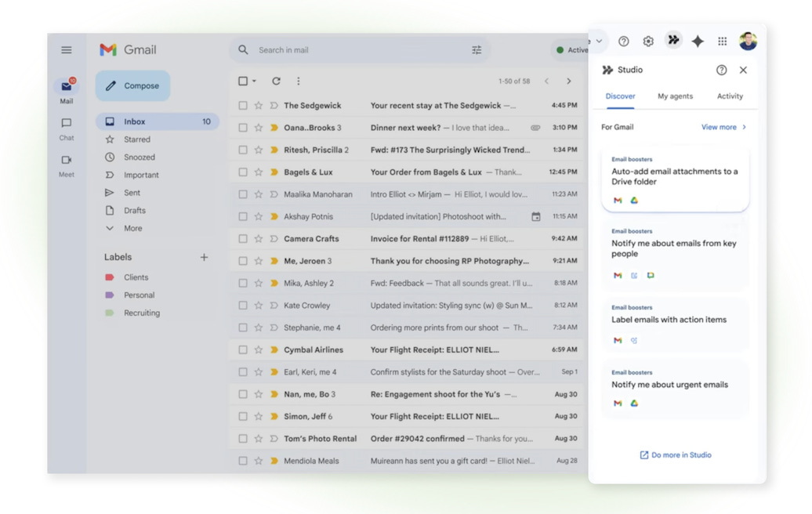Open the main hamburger menu
This screenshot has width=812, height=514.
point(67,49)
